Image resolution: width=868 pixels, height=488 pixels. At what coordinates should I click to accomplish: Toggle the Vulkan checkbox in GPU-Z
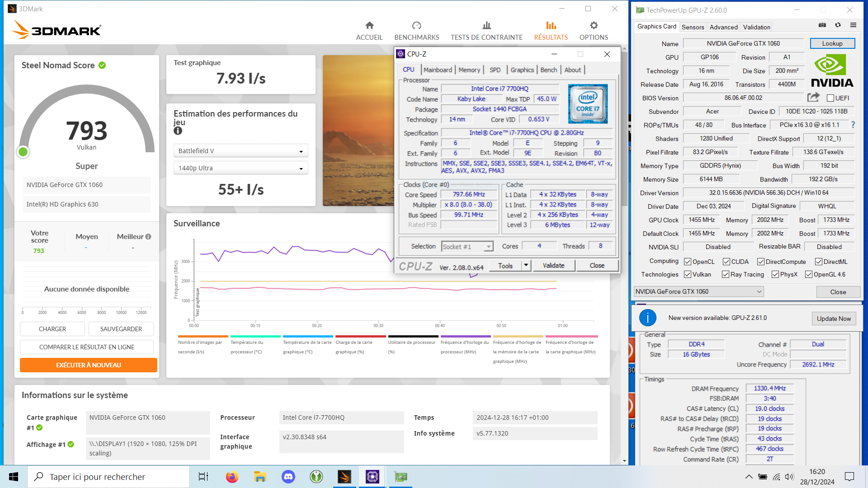(688, 274)
